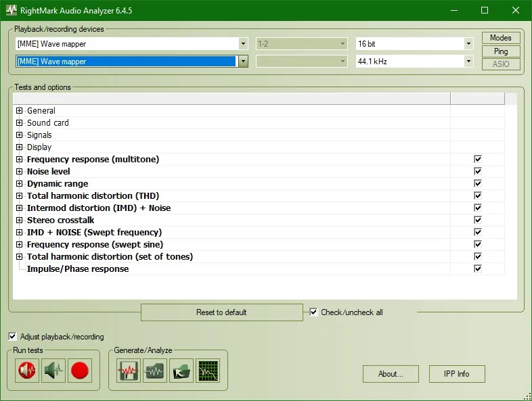Open the 44.1 kHz sample rate dropdown

[468, 62]
